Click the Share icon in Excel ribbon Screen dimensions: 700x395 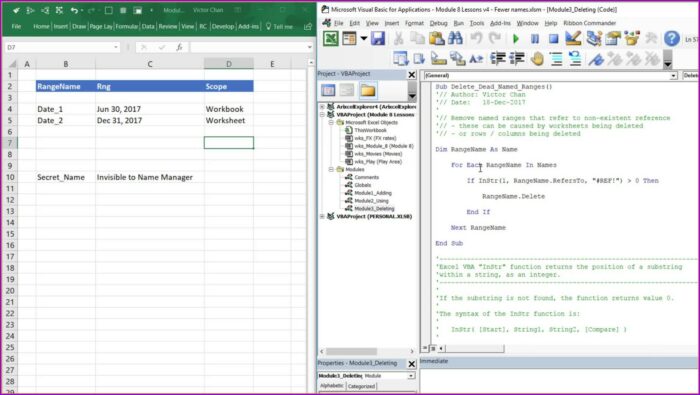[308, 27]
